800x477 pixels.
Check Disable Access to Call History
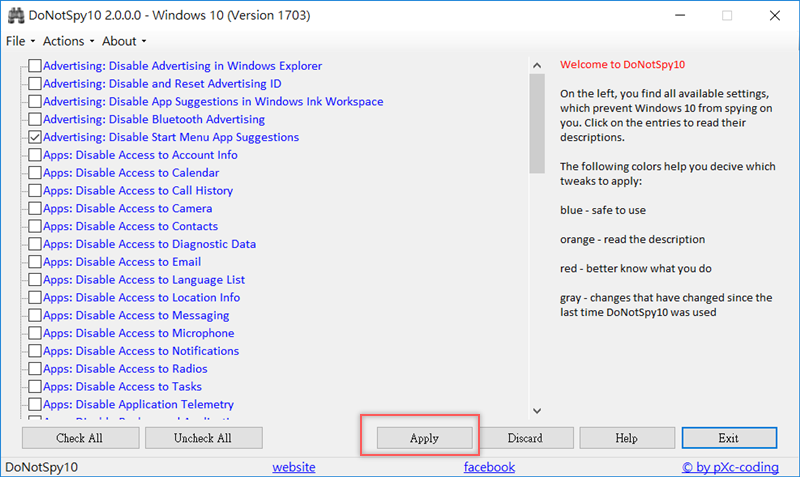[35, 191]
